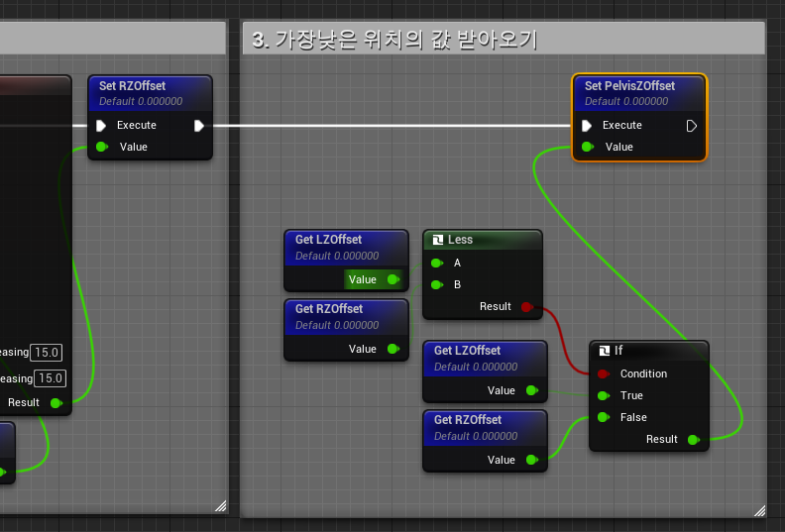
Task: Click the Set RZOffset Value input pin
Action: coord(102,147)
